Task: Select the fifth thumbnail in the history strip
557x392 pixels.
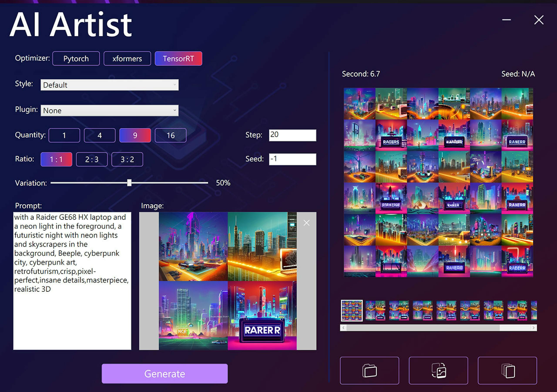Action: coord(446,311)
